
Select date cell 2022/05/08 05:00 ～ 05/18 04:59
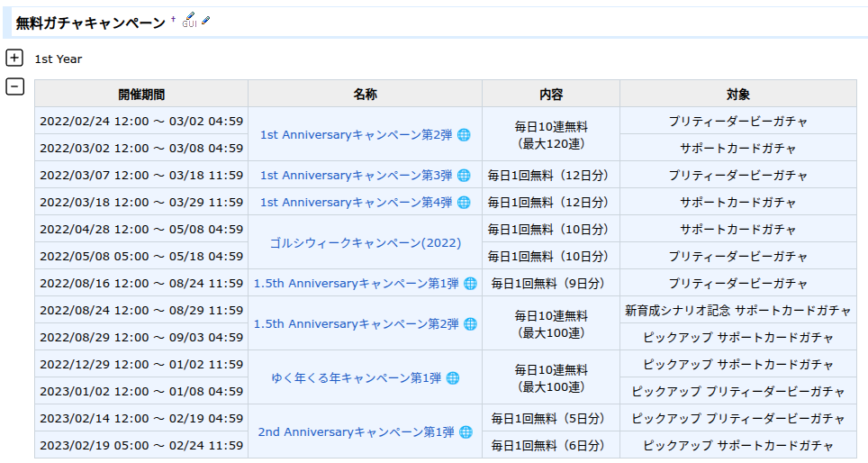pos(141,256)
